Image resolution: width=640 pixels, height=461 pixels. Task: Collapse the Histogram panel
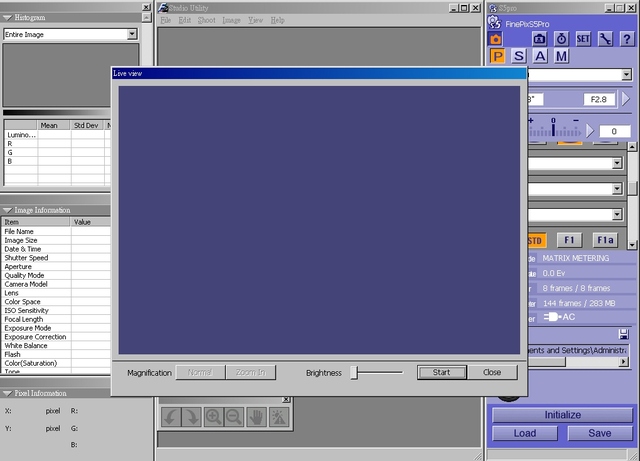point(7,18)
